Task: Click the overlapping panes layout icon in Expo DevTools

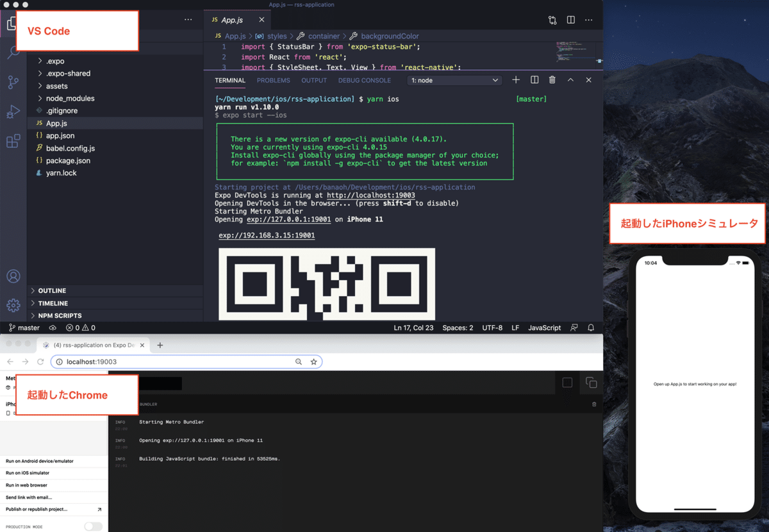Action: click(x=591, y=383)
